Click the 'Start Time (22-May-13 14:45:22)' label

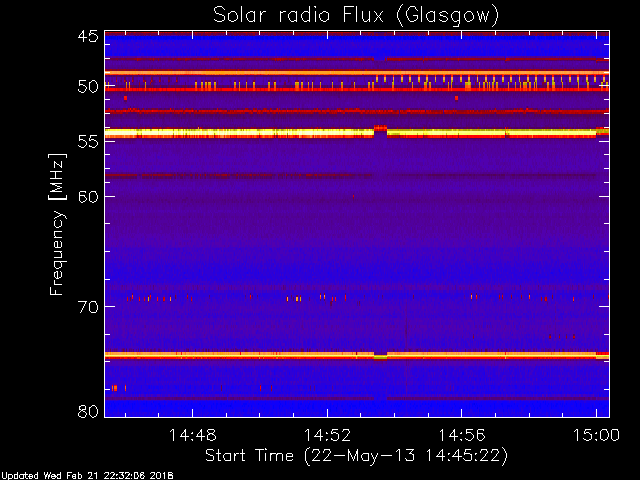coord(356,456)
